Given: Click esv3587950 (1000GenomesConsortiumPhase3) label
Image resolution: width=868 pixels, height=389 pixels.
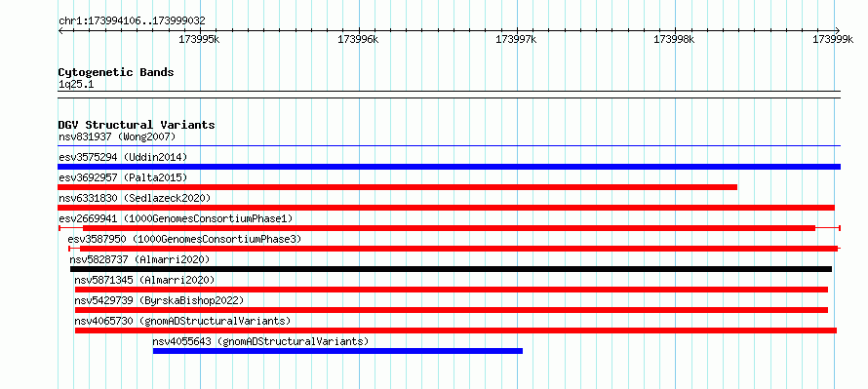Looking at the screenshot, I should (x=184, y=239).
